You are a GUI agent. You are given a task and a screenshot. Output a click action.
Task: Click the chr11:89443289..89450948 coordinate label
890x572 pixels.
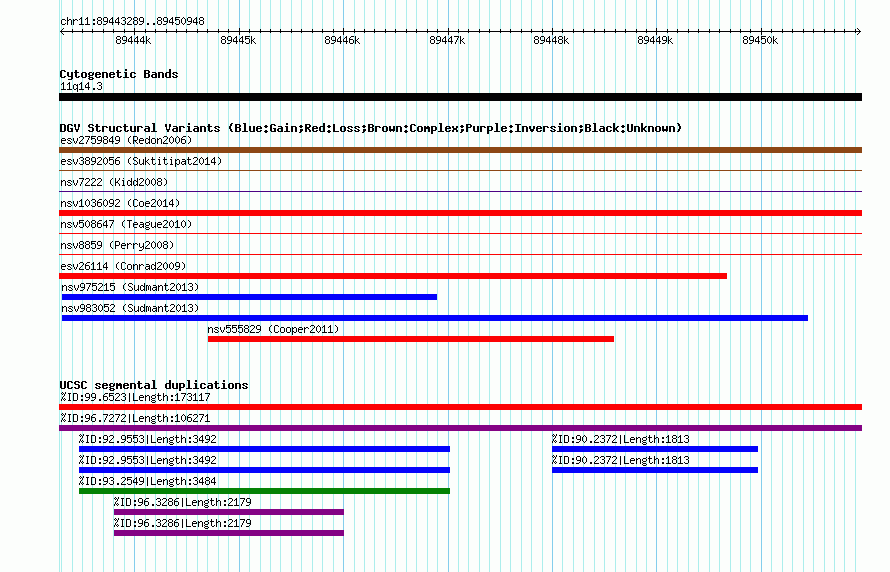(132, 21)
